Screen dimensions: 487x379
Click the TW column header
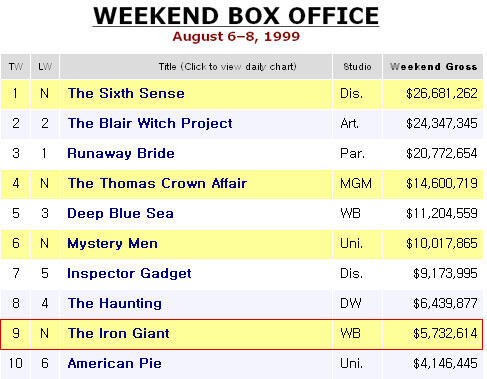16,67
